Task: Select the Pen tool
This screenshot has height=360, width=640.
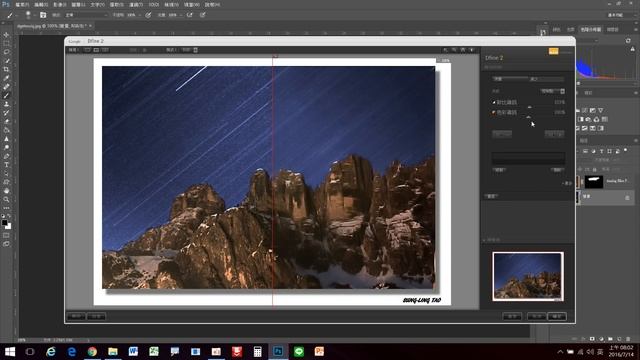Action: coord(6,156)
